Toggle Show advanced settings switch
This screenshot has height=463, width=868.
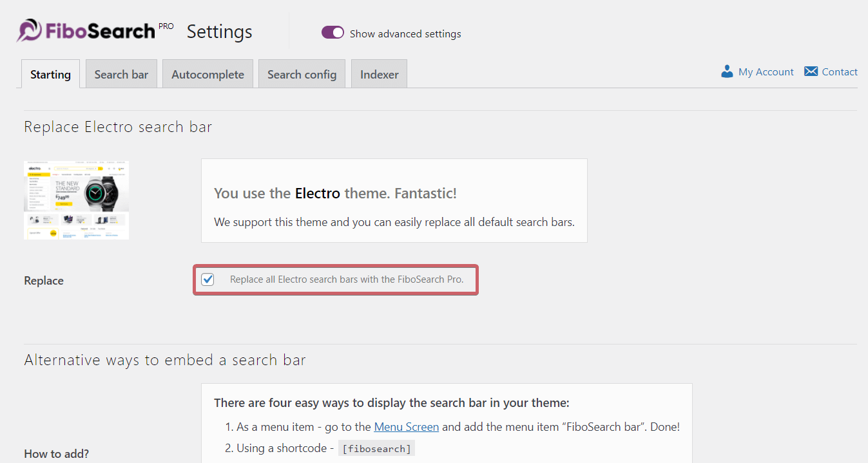333,33
